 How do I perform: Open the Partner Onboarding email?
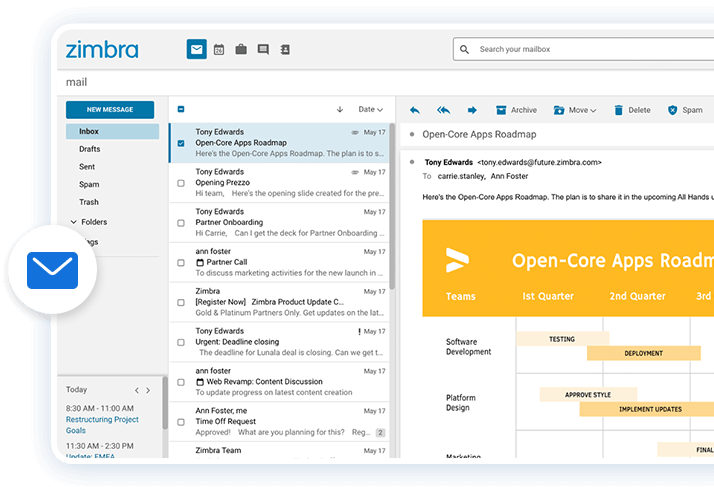click(279, 223)
